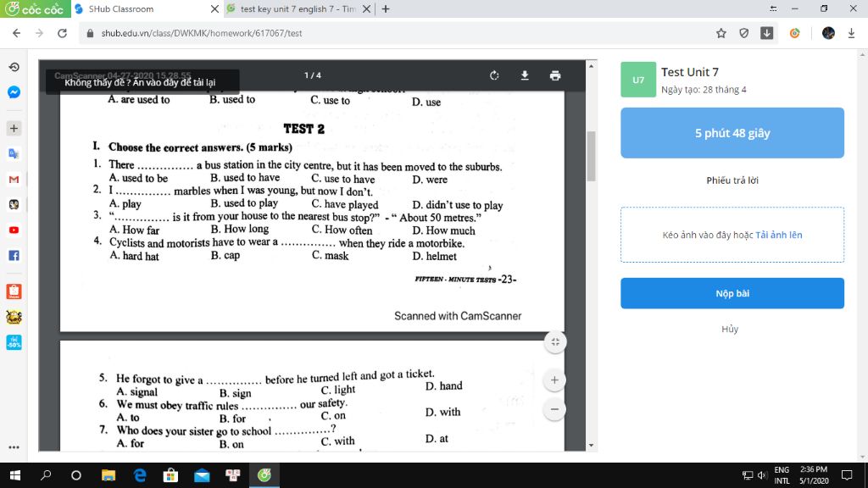Rotate the PDF document
Screen dimensions: 868x488
[x=494, y=75]
